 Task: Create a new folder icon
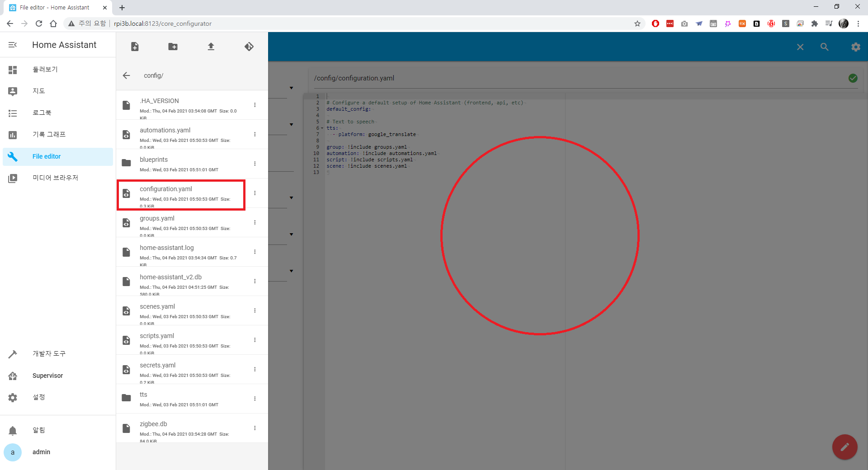(x=173, y=47)
